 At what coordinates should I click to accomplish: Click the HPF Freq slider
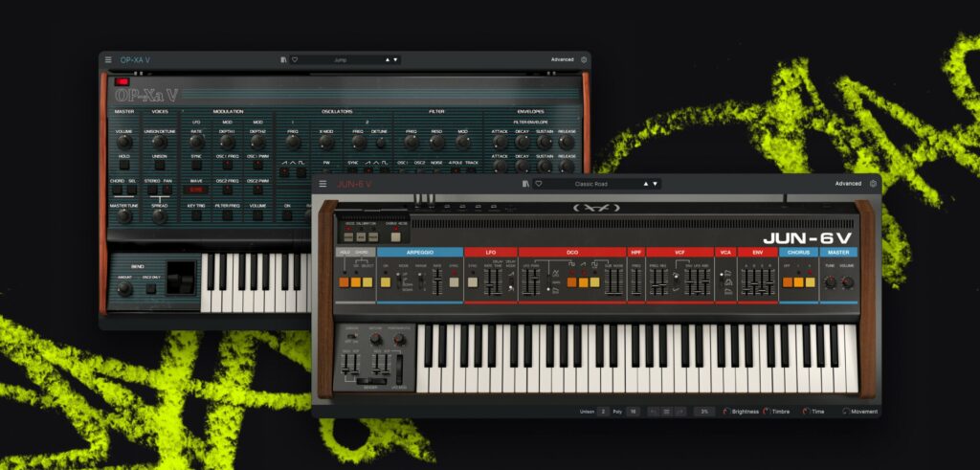point(635,281)
